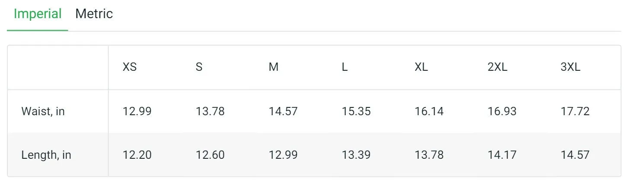The image size is (644, 195).
Task: Select the Imperial tab
Action: pos(38,14)
